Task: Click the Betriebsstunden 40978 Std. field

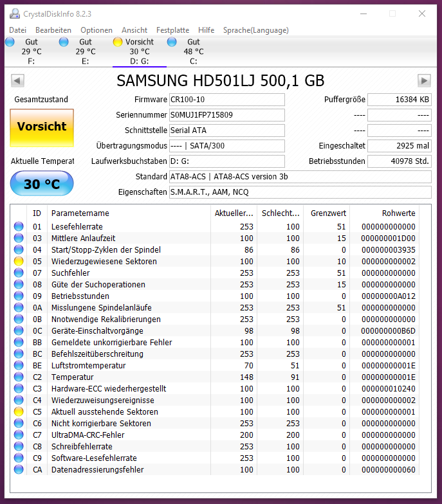Action: [399, 161]
